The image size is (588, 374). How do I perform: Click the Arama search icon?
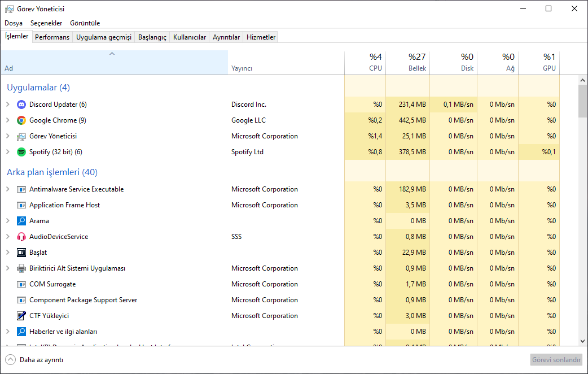click(21, 221)
